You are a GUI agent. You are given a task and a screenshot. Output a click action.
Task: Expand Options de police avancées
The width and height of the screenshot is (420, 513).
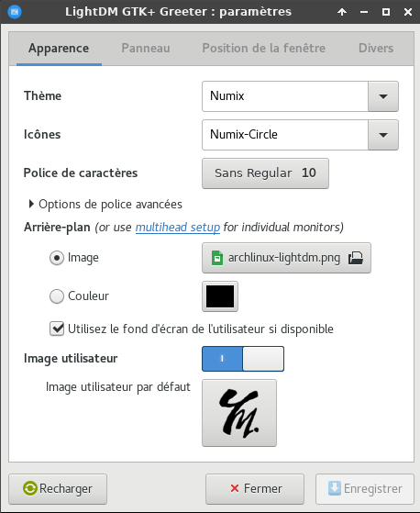point(105,204)
